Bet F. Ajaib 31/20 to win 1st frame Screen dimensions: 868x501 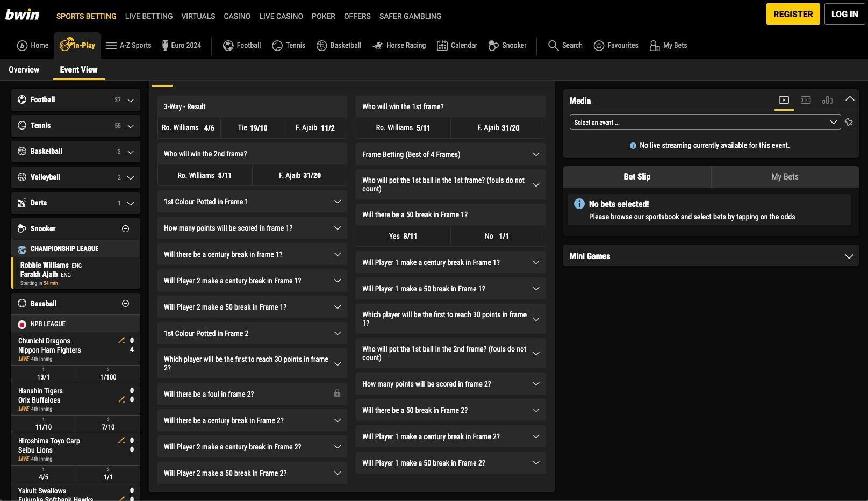498,128
